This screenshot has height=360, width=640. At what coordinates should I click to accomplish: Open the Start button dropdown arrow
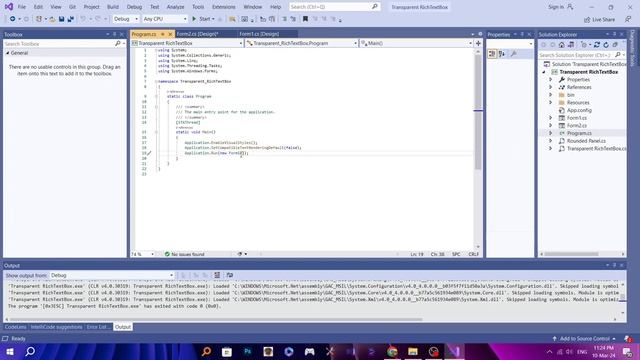(x=213, y=19)
